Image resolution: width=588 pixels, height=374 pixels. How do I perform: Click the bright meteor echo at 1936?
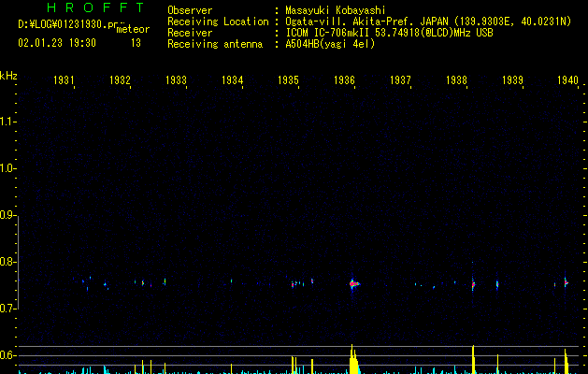(x=353, y=284)
